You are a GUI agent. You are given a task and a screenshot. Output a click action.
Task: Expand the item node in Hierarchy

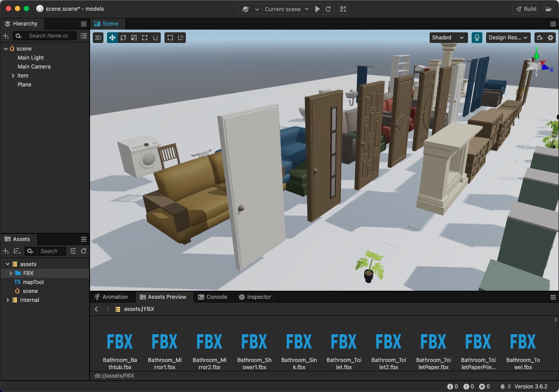pos(13,76)
